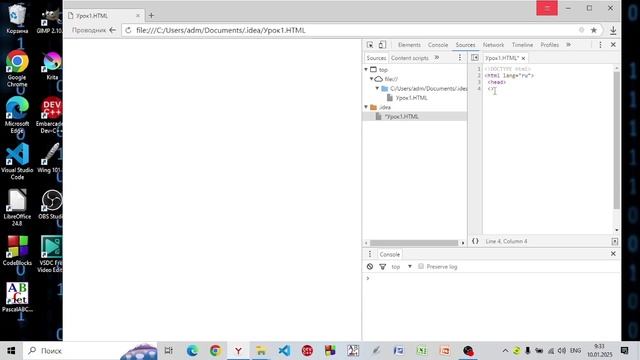Image resolution: width=640 pixels, height=360 pixels.
Task: Open CodeBlocks desktop shortcut
Action: click(x=17, y=250)
